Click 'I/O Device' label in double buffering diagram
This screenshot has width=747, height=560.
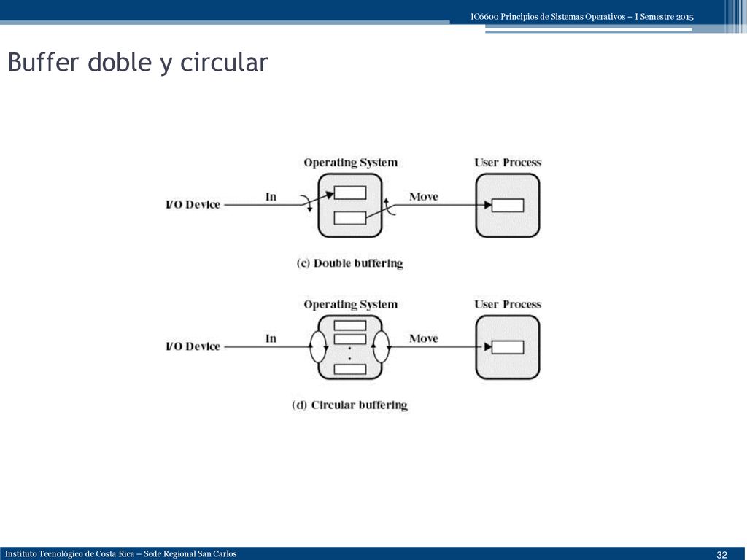click(x=193, y=205)
